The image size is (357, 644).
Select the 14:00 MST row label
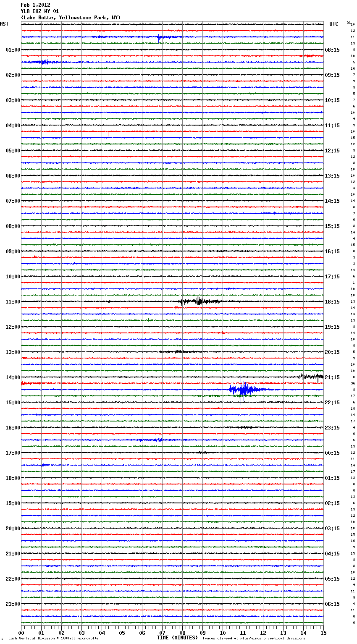[x=13, y=377]
